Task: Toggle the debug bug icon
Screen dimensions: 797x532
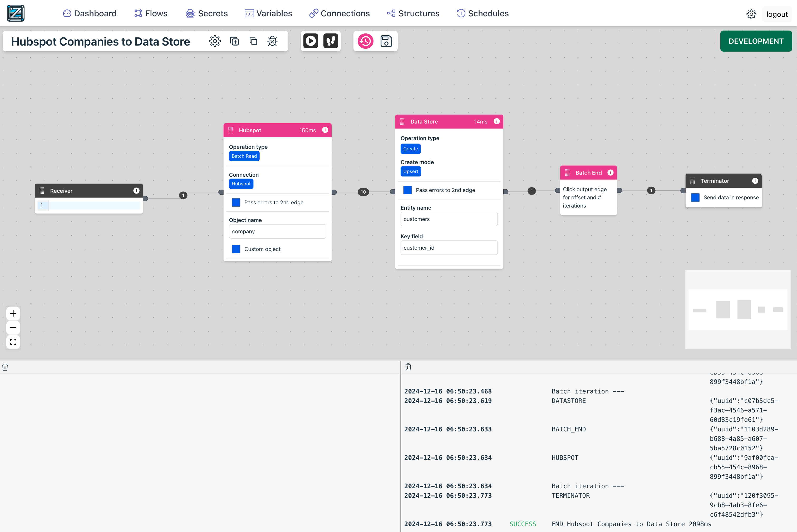Action: 272,41
